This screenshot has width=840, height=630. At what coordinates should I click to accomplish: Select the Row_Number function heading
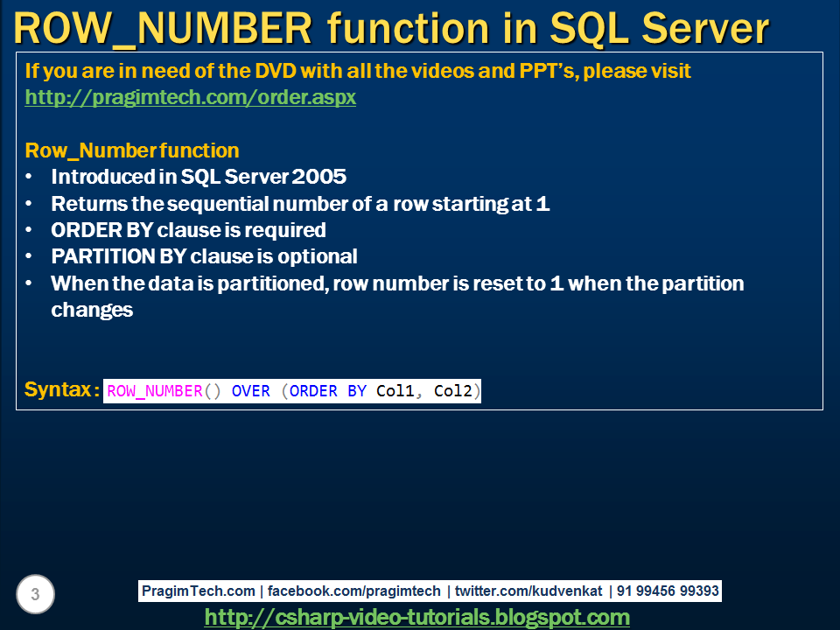(132, 150)
